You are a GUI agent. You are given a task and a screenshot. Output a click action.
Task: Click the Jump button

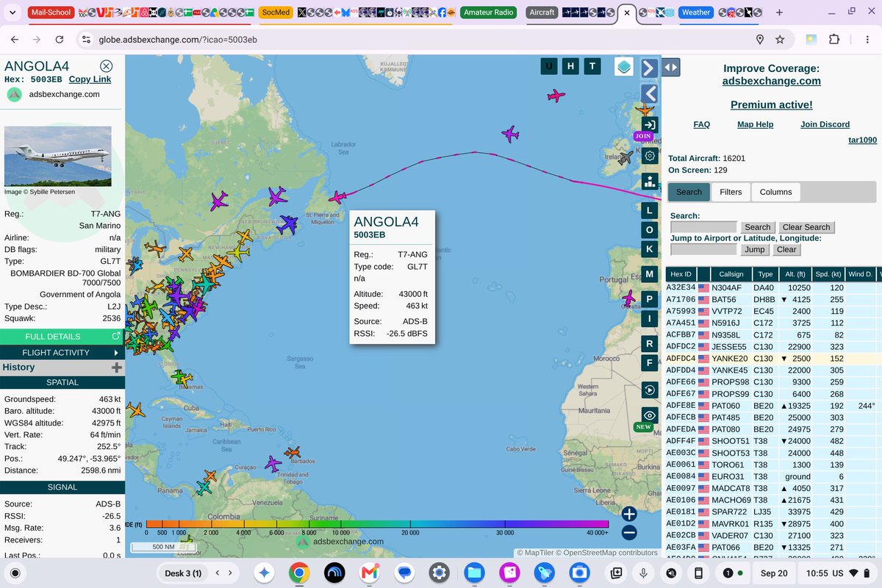pyautogui.click(x=754, y=249)
